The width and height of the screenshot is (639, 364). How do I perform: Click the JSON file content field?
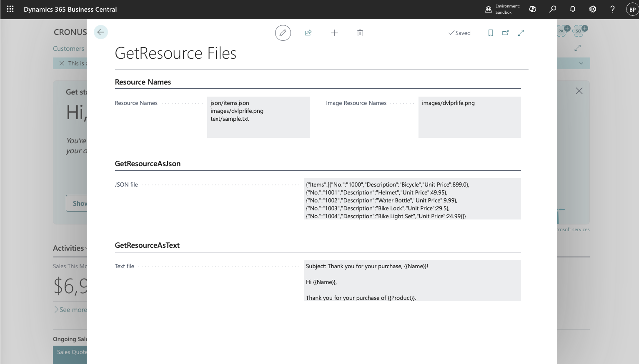(412, 199)
